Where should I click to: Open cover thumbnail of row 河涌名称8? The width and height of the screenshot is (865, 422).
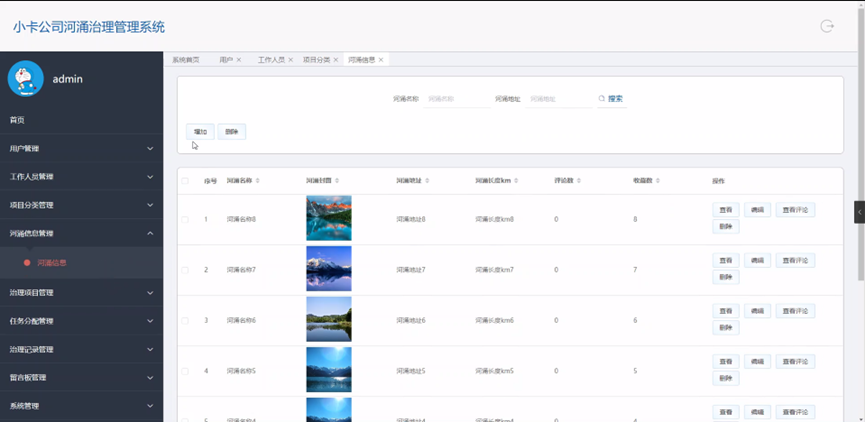[329, 218]
